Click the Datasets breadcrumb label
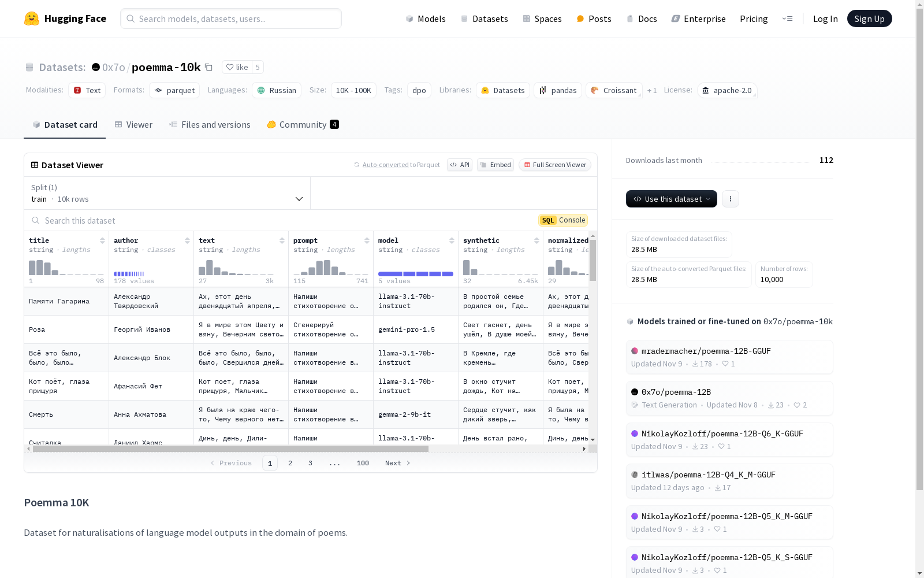924x578 pixels. coord(62,67)
